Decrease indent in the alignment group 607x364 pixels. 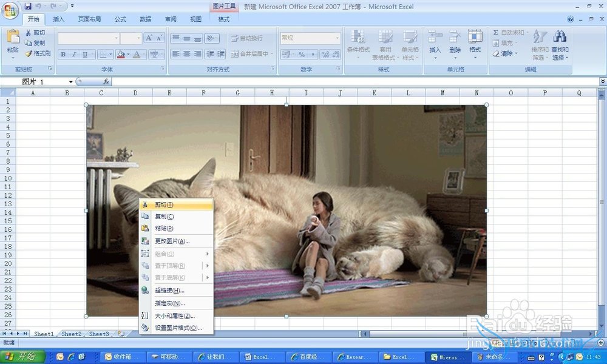pos(210,54)
